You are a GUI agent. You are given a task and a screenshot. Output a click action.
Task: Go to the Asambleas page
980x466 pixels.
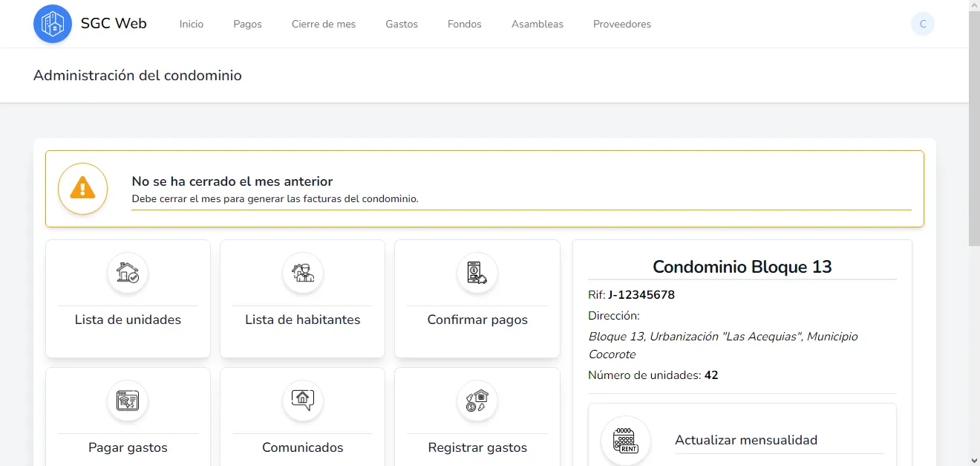click(x=537, y=24)
